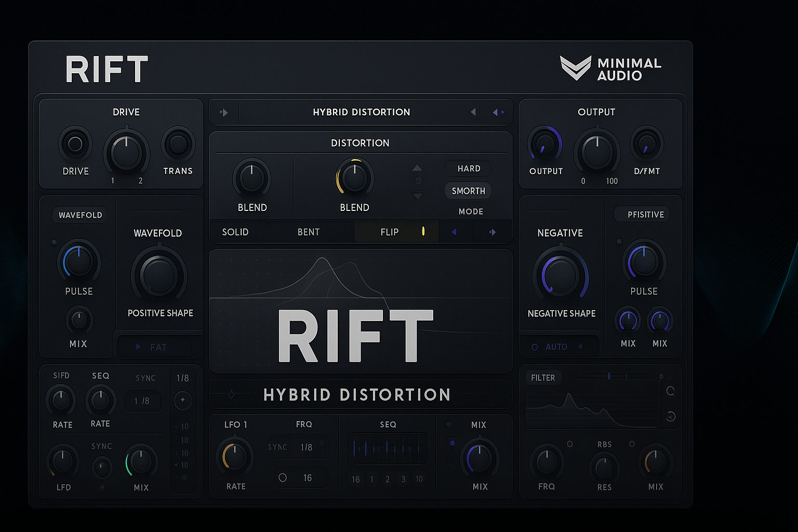Viewport: 798px width, 532px height.
Task: Toggle the FILTER pill button
Action: tap(543, 378)
